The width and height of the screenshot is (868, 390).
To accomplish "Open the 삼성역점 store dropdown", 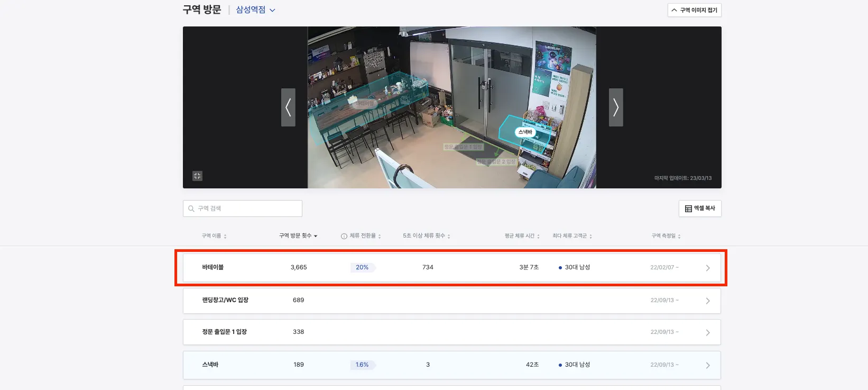I will 255,10.
